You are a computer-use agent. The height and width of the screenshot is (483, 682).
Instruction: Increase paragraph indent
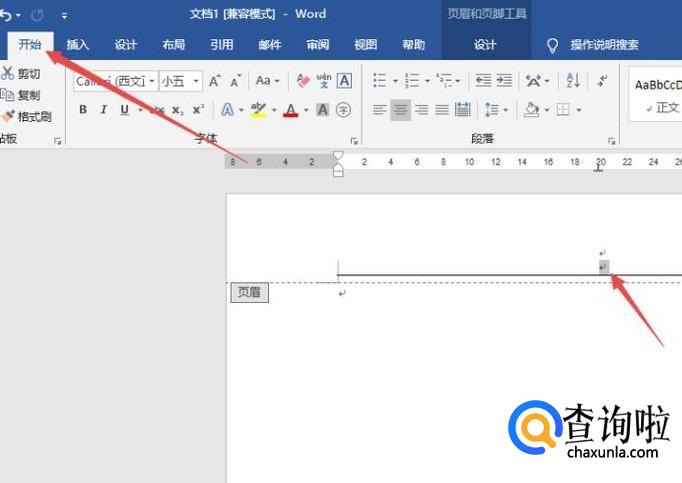[504, 80]
